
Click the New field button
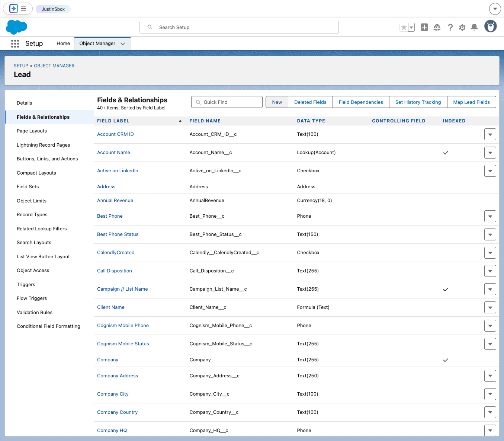(x=277, y=102)
